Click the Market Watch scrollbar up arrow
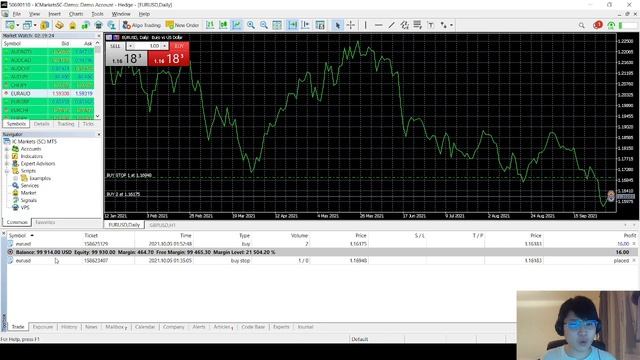 click(98, 43)
